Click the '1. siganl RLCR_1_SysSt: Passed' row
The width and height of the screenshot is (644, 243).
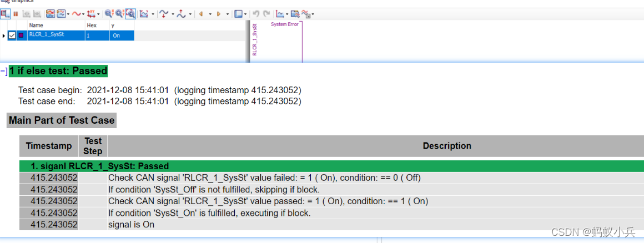click(332, 166)
